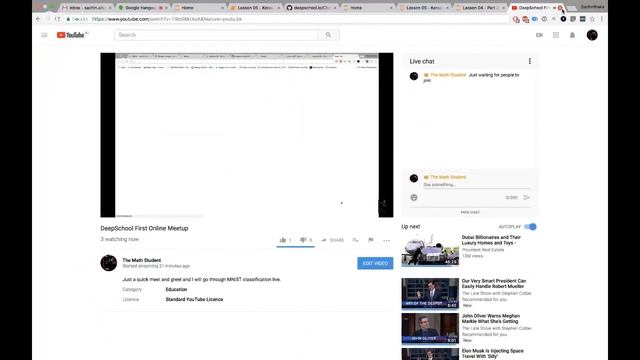This screenshot has width=640, height=360.
Task: Open Dubai Billionaires video thumbnail
Action: (430, 250)
